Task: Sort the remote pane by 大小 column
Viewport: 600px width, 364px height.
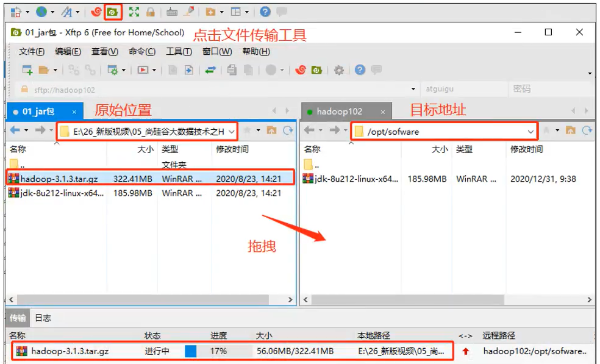Action: pos(440,149)
